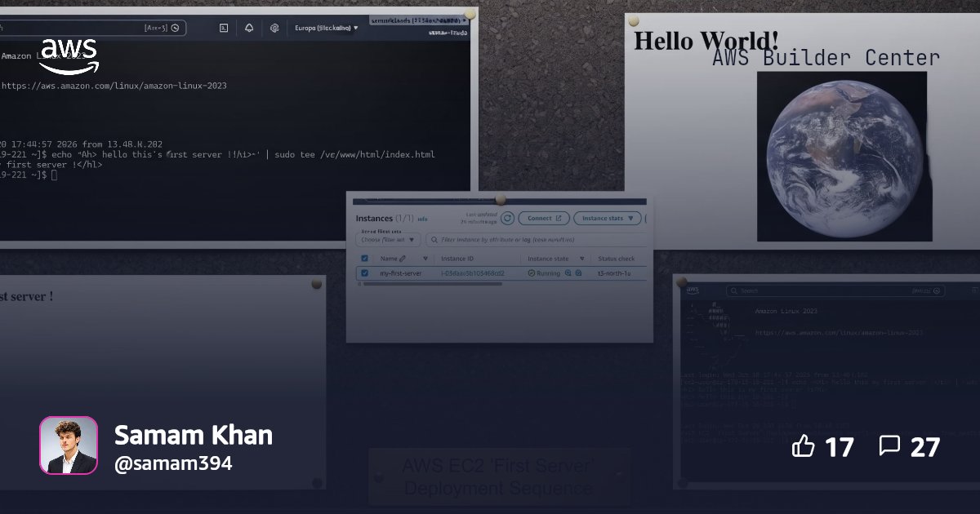Click the zoom-in icon beside Running
The height and width of the screenshot is (514, 980).
tap(568, 273)
